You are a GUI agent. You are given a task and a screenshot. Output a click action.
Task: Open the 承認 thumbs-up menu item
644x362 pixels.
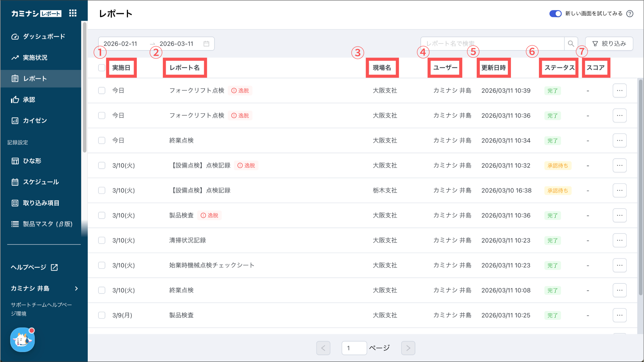(29, 100)
